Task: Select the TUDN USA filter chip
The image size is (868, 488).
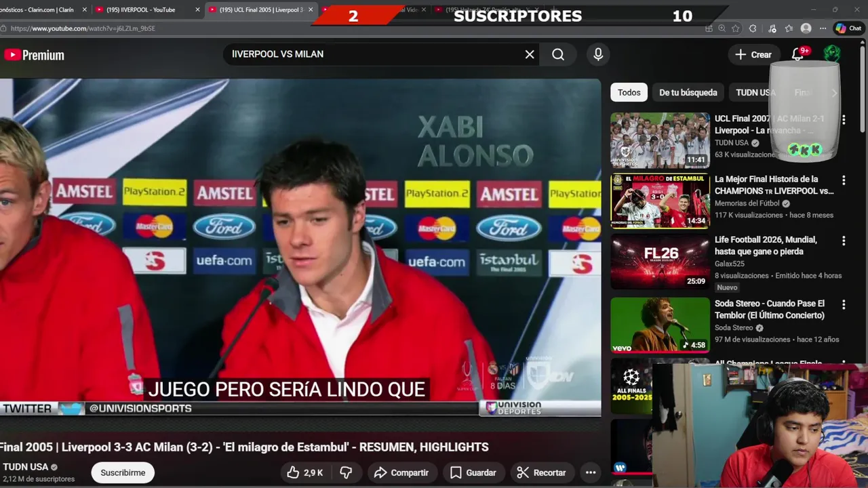Action: pyautogui.click(x=755, y=93)
